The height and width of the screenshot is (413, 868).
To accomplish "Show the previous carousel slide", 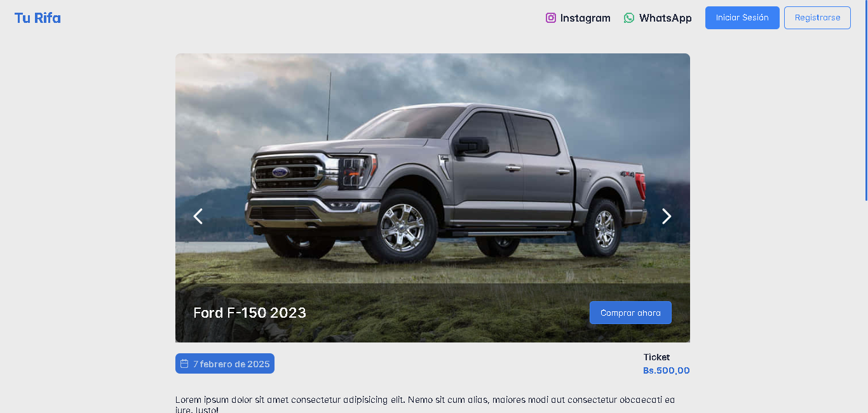I will point(198,217).
